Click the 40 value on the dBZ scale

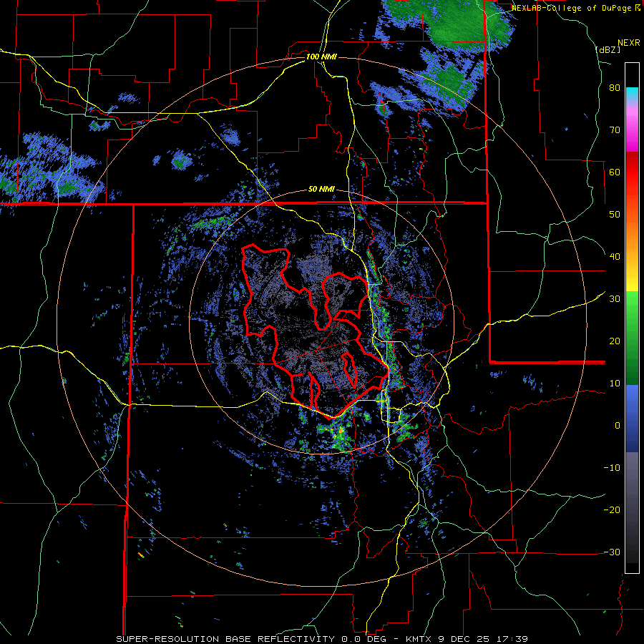point(615,257)
